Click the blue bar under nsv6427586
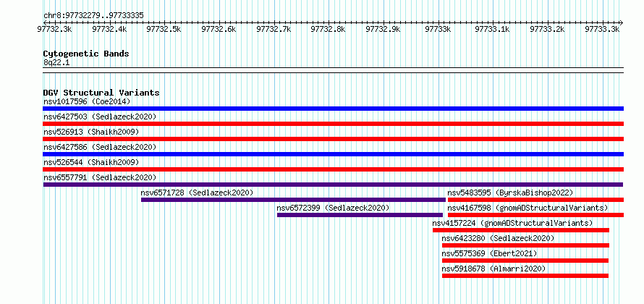The width and height of the screenshot is (644, 304). pyautogui.click(x=333, y=154)
